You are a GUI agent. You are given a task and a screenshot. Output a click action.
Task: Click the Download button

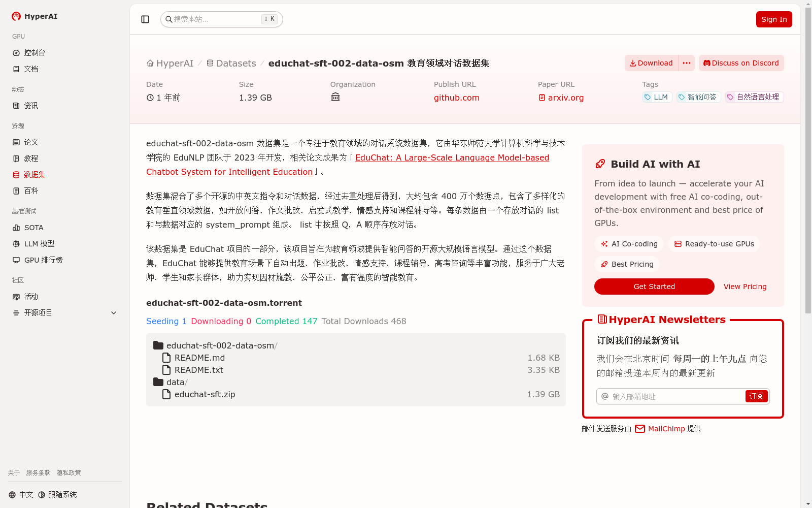point(651,63)
